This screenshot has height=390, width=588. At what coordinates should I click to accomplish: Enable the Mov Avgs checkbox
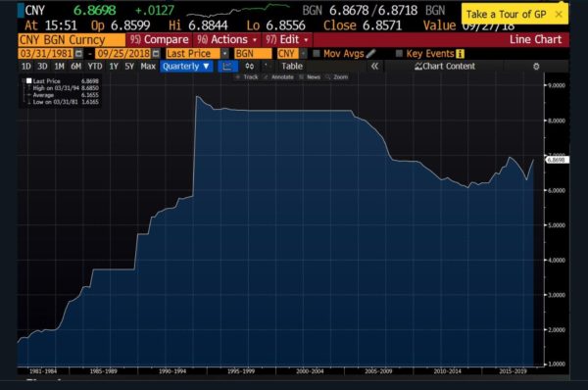coord(317,54)
